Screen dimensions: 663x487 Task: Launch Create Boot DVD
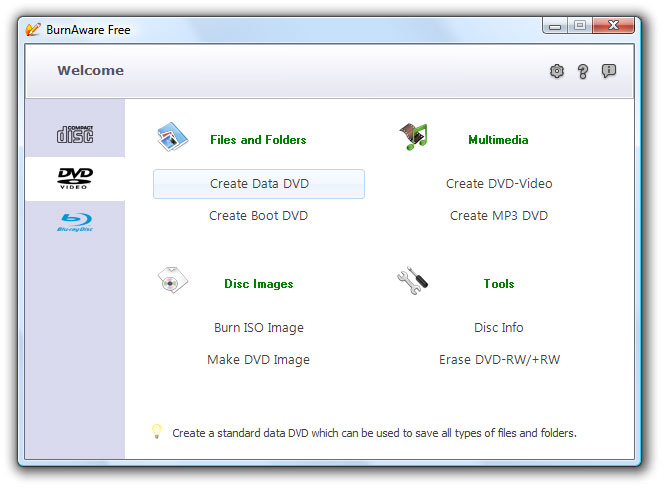tap(258, 216)
